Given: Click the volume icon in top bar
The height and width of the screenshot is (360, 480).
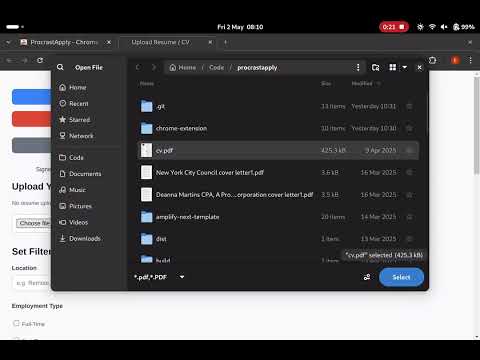Looking at the screenshot, I should coord(444,27).
